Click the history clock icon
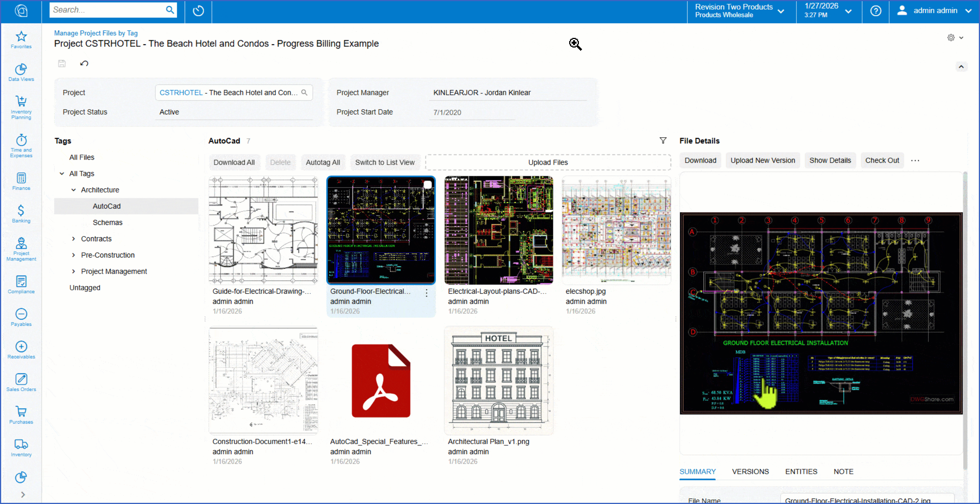Viewport: 980px width, 504px height. pos(198,11)
